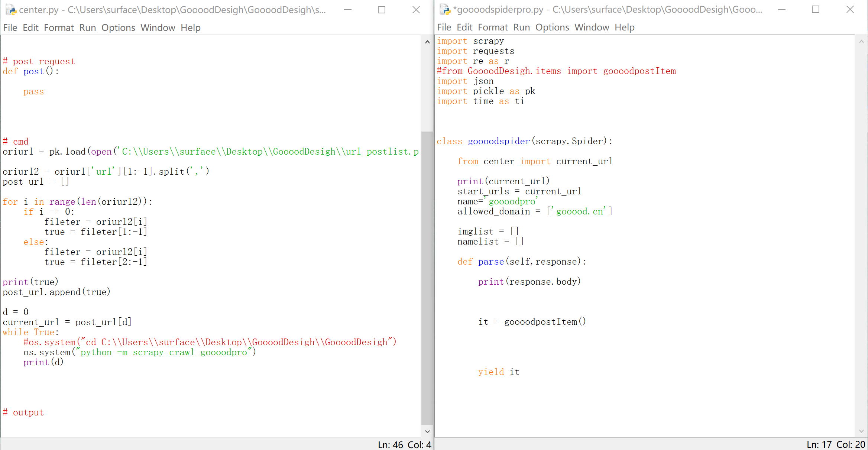The width and height of the screenshot is (868, 450).
Task: Open Format menu in goooodspiderpro.py window
Action: point(493,27)
